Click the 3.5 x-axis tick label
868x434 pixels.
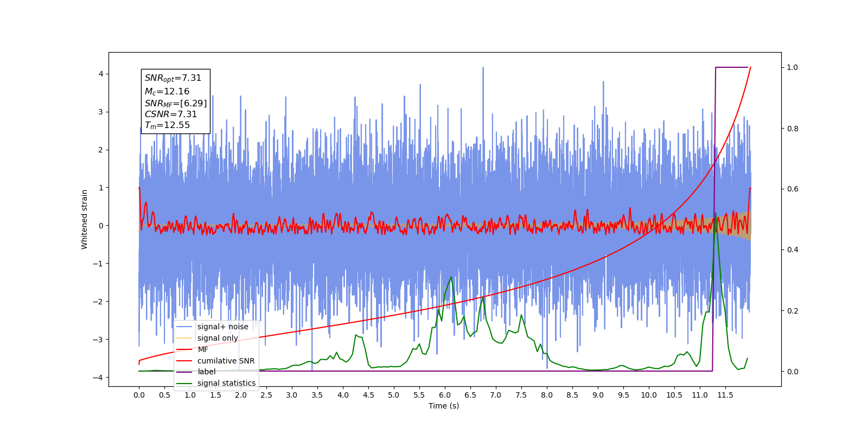317,395
